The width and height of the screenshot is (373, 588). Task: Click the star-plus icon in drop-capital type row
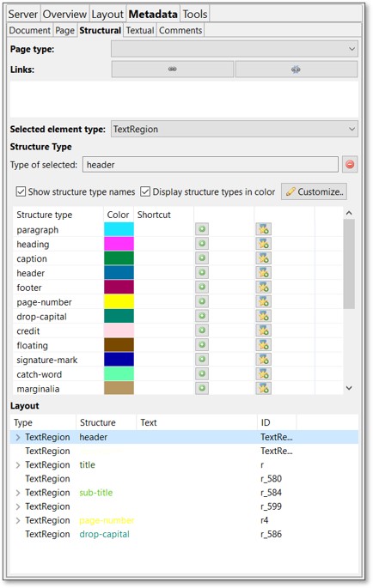pyautogui.click(x=263, y=316)
